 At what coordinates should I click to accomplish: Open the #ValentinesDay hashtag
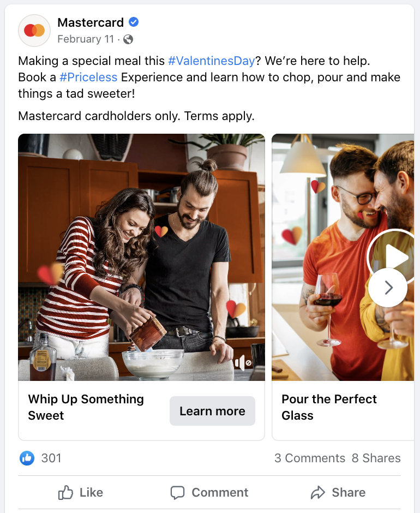coord(211,61)
